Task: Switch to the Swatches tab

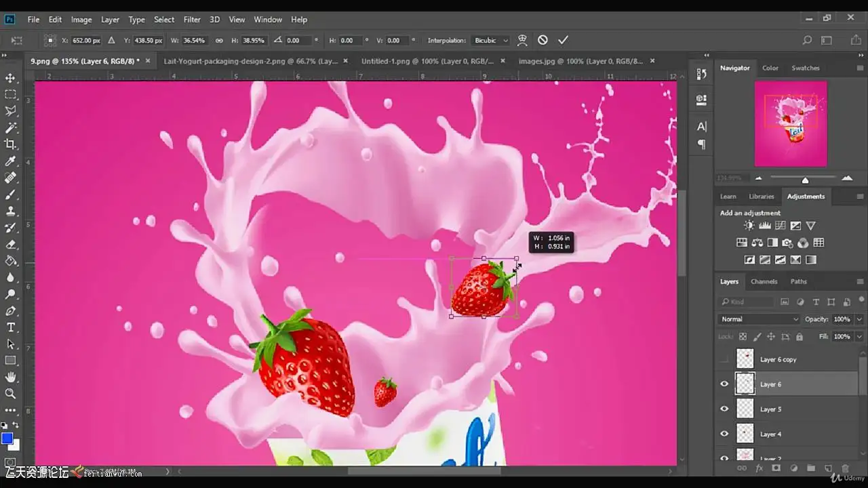Action: point(806,68)
